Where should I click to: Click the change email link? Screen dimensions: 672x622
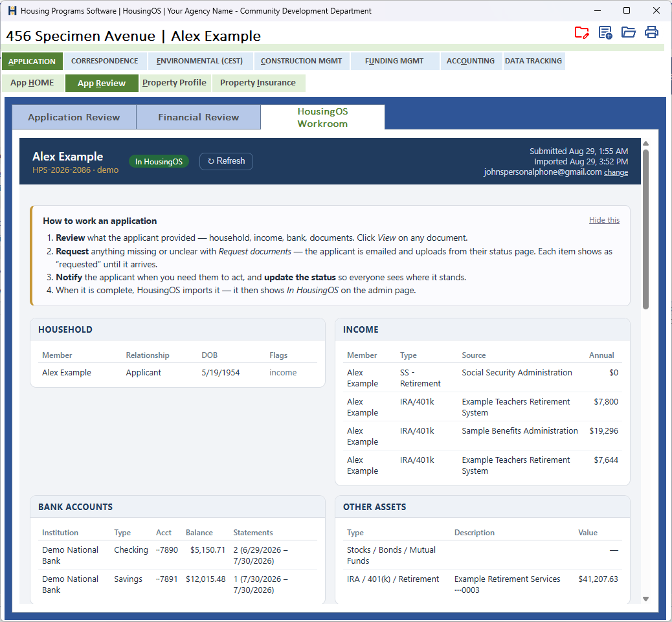[x=616, y=172]
